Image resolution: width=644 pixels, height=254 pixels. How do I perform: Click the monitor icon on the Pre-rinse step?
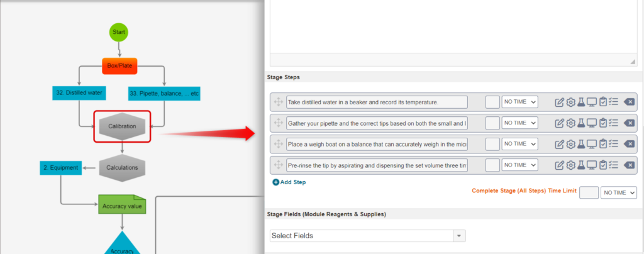(591, 165)
